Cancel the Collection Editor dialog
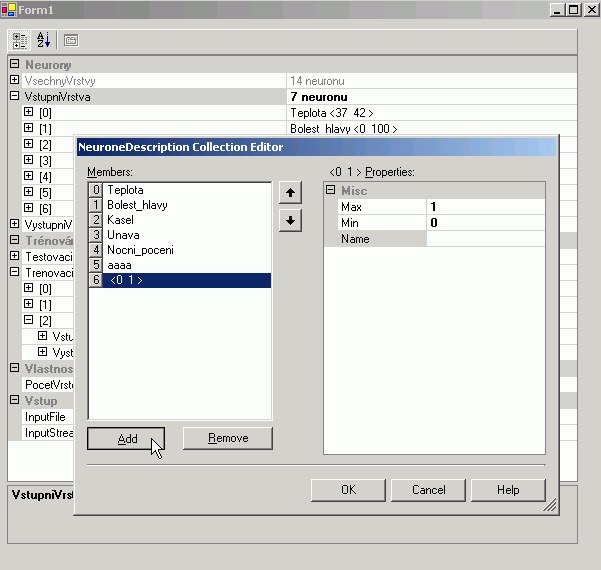Screen dimensions: 601x570 click(x=428, y=490)
